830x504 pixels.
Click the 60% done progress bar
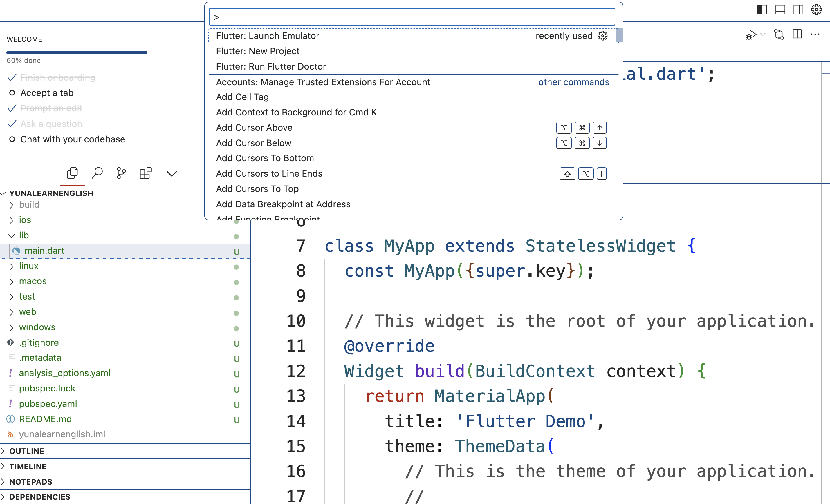[x=76, y=52]
